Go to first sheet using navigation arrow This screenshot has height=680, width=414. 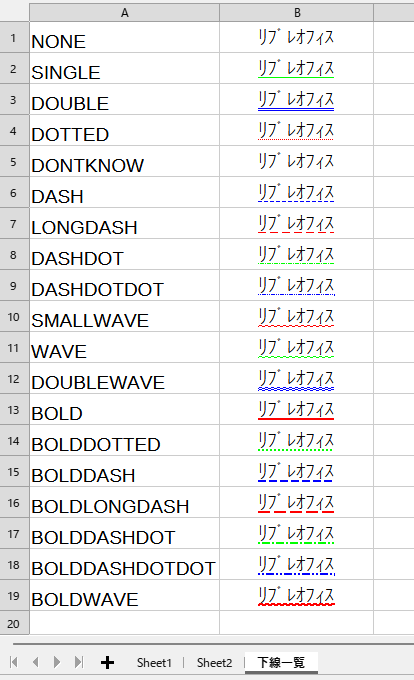click(x=14, y=662)
